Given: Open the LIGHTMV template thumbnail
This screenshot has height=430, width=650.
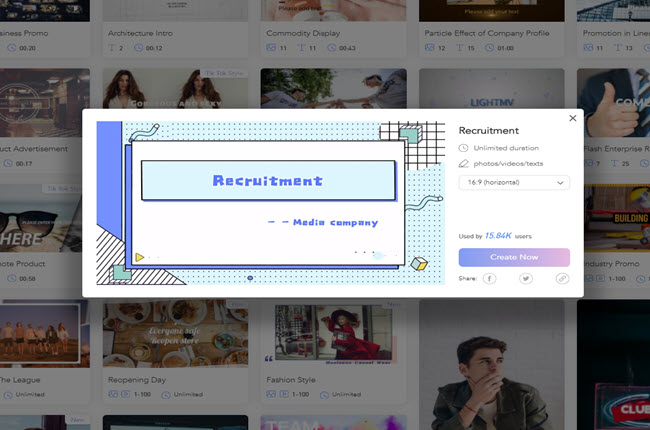Looking at the screenshot, I should 492,89.
